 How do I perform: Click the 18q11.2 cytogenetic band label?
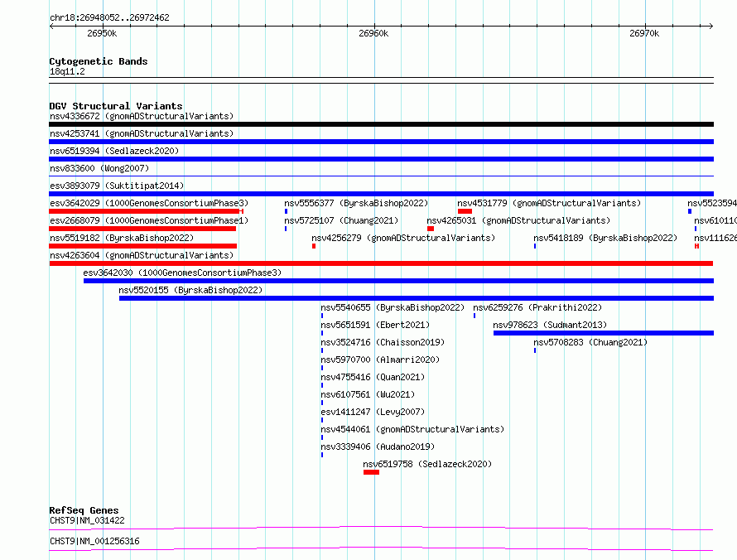(x=67, y=71)
